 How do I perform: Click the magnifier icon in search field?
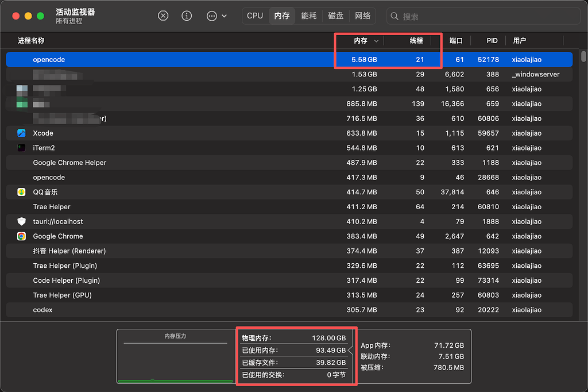click(x=394, y=16)
